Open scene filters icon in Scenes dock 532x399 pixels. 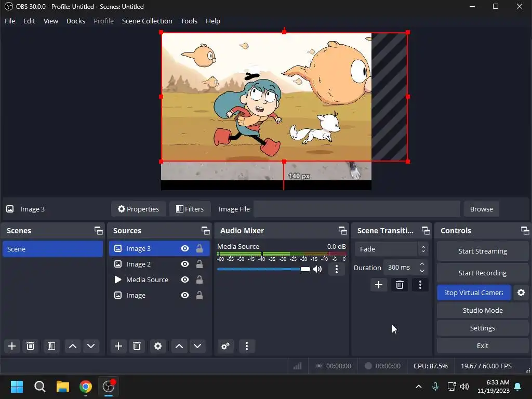tap(51, 346)
